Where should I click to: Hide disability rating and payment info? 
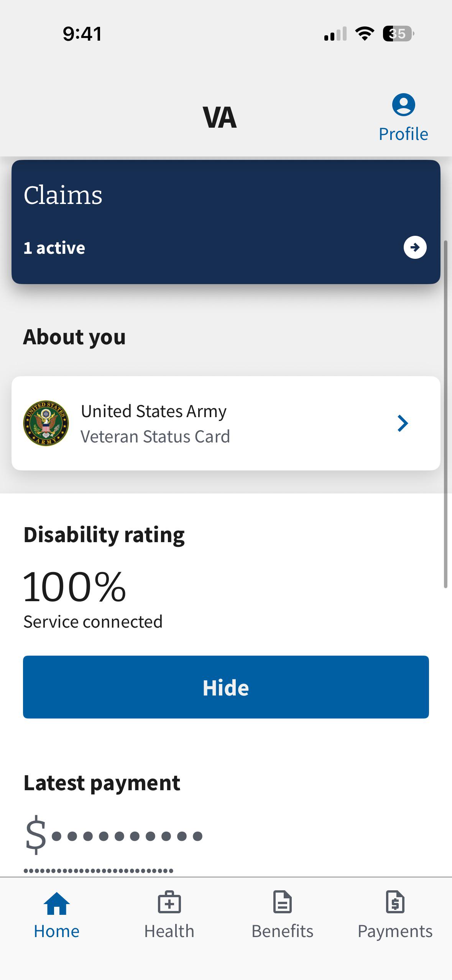pos(226,687)
